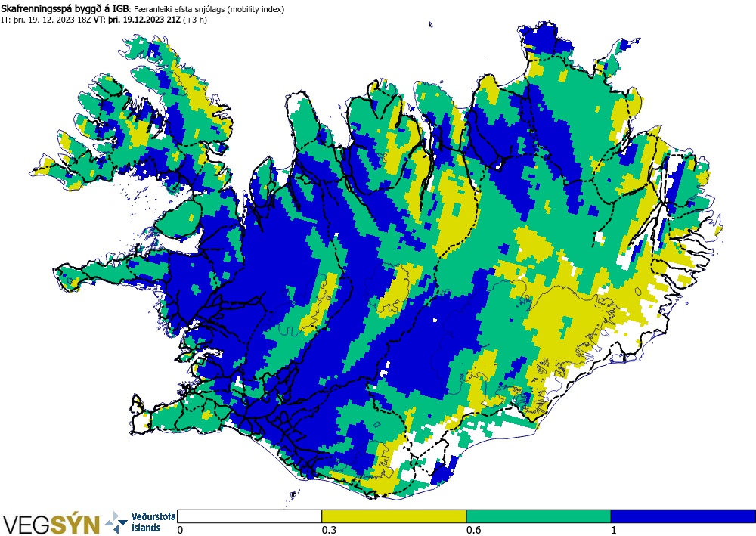Click the legend value 0.6
Image resolution: width=756 pixels, height=536 pixels.
tap(473, 530)
